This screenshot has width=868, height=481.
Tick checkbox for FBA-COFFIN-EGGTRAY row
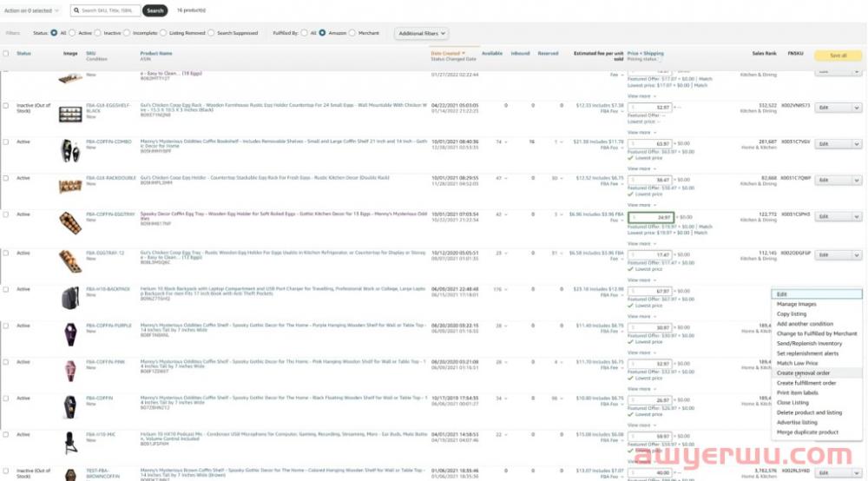6,214
